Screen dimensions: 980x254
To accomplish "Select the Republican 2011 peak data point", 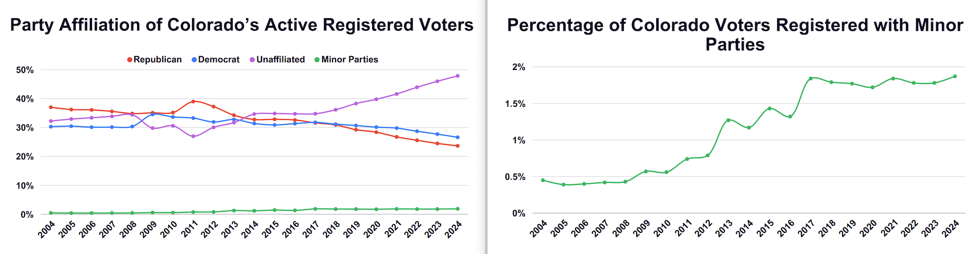I will tap(193, 101).
